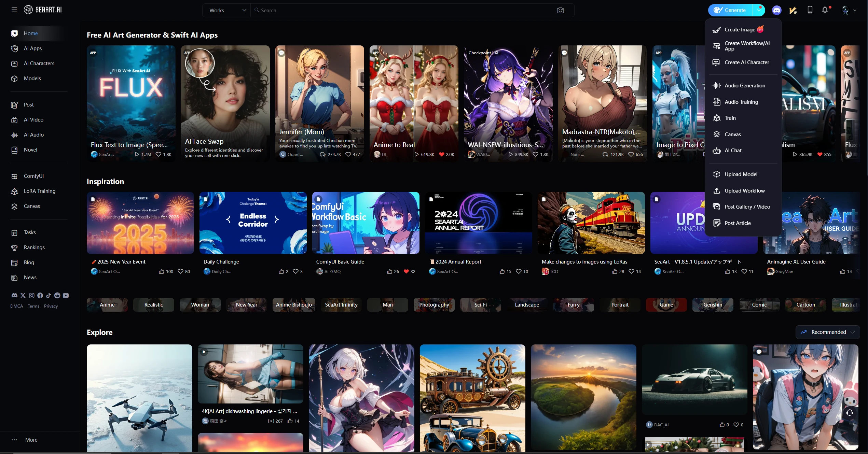Click the Generate button

[730, 10]
